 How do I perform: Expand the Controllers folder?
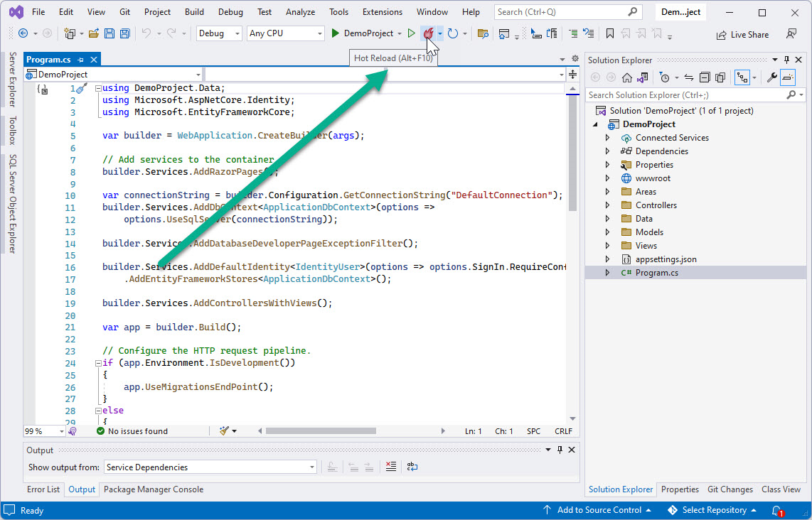coord(607,205)
